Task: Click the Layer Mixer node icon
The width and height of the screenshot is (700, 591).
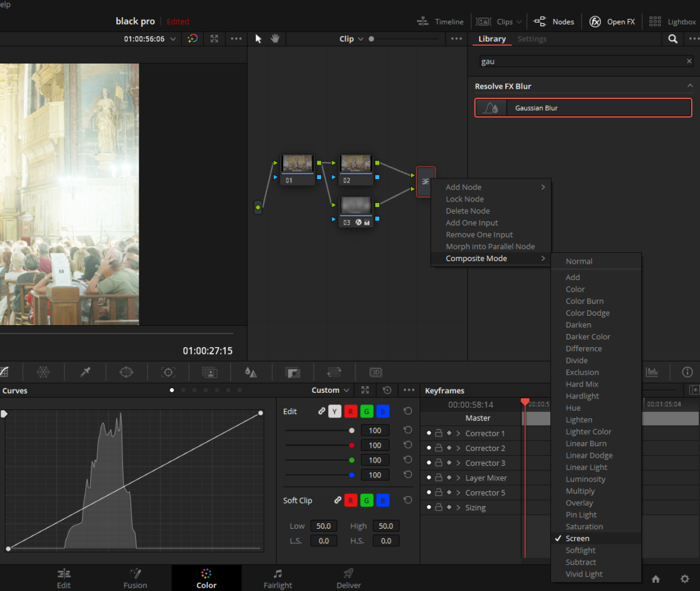Action: [x=425, y=182]
